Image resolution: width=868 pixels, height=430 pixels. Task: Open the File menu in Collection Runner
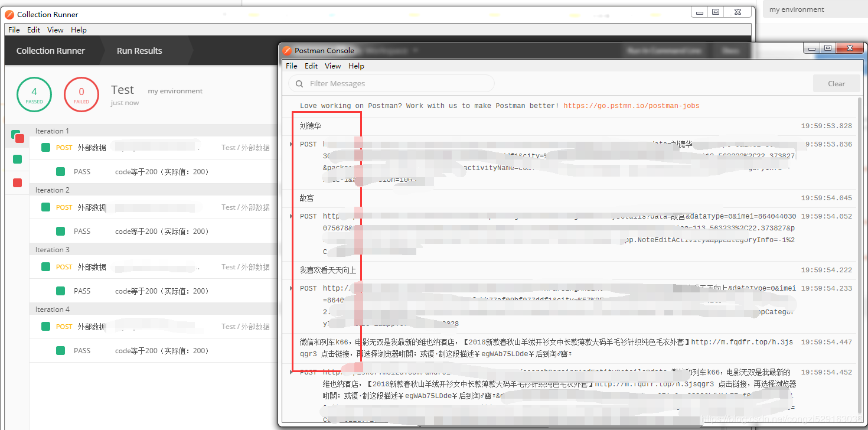pos(14,30)
